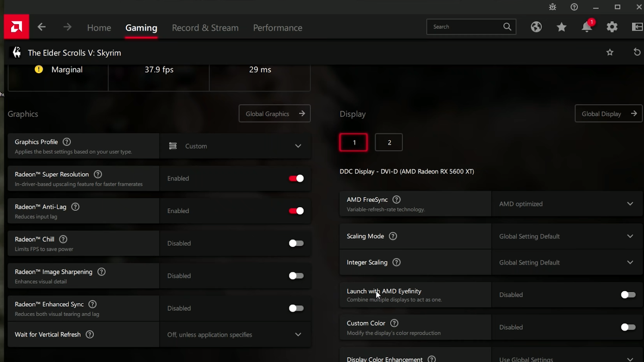Viewport: 644px width, 362px height.
Task: Toggle the sidebar panel icon
Action: pyautogui.click(x=638, y=27)
